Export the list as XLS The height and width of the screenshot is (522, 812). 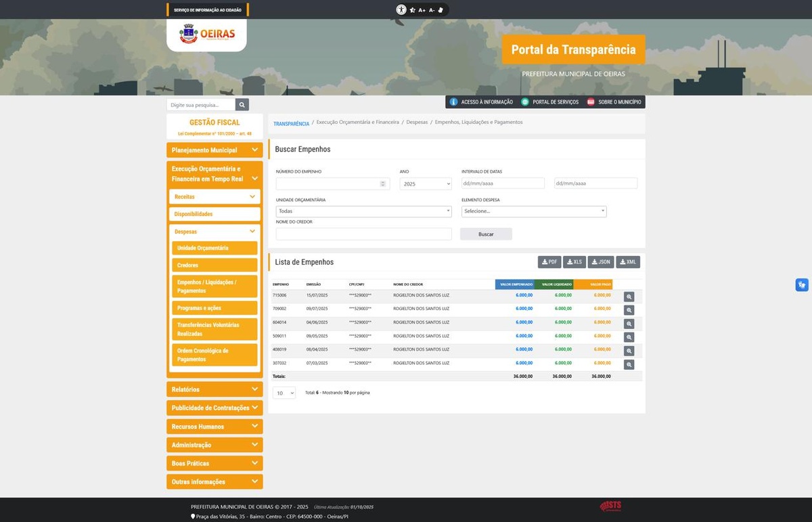(x=574, y=262)
